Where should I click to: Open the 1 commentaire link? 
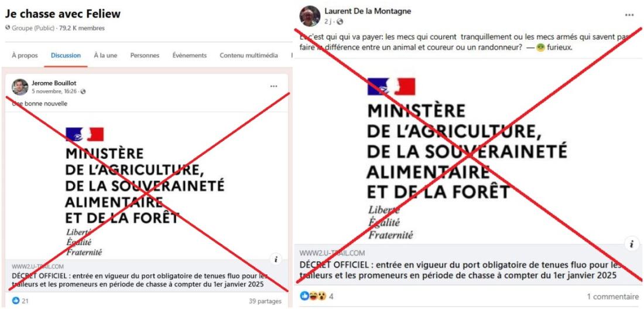(x=613, y=296)
